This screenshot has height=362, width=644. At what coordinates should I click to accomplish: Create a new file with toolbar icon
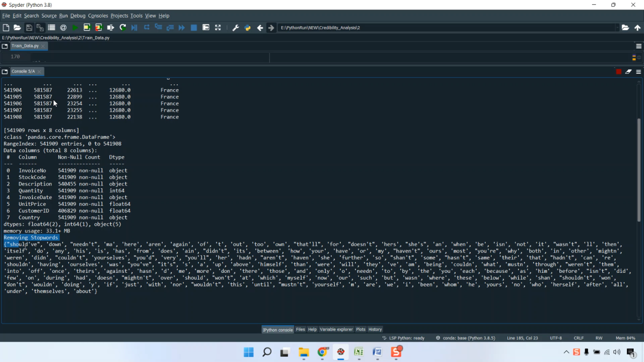click(x=6, y=27)
